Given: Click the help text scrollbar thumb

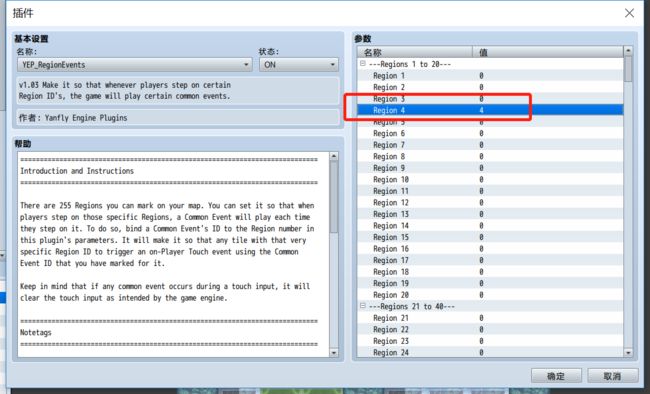Looking at the screenshot, I should pos(334,197).
